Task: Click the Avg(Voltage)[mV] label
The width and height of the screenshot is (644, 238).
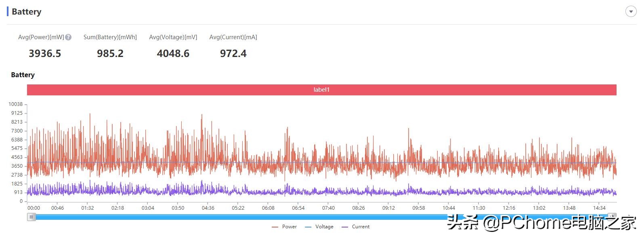Action: 173,37
